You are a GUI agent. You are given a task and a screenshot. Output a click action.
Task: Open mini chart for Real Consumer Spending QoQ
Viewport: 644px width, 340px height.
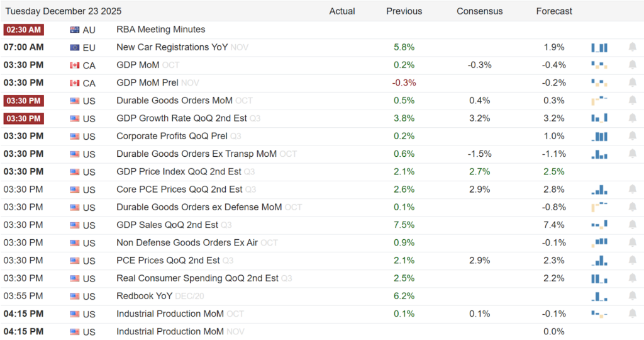[x=599, y=278]
